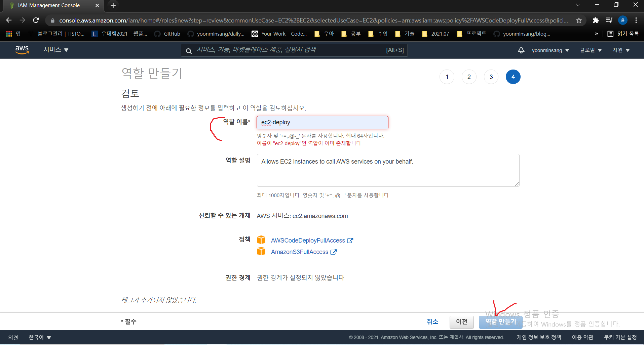Click the 이전 previous button
Viewport: 644px width, 345px height.
pos(462,322)
